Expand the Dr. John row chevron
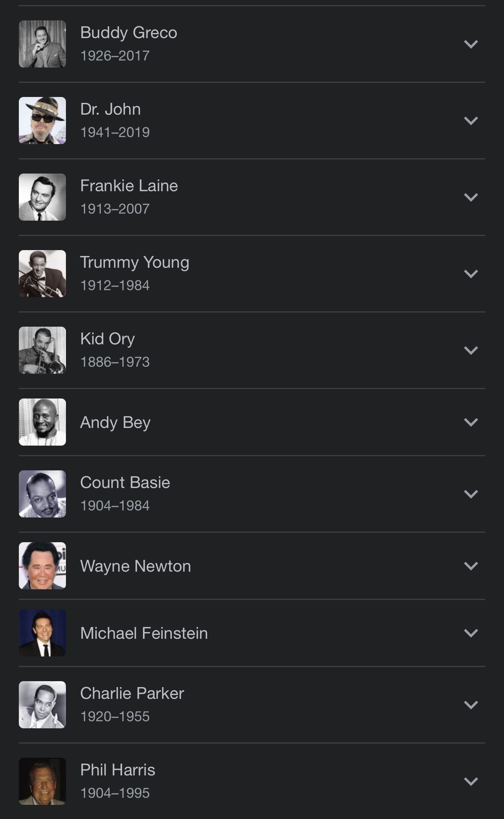Viewport: 504px width, 819px height. pos(471,121)
